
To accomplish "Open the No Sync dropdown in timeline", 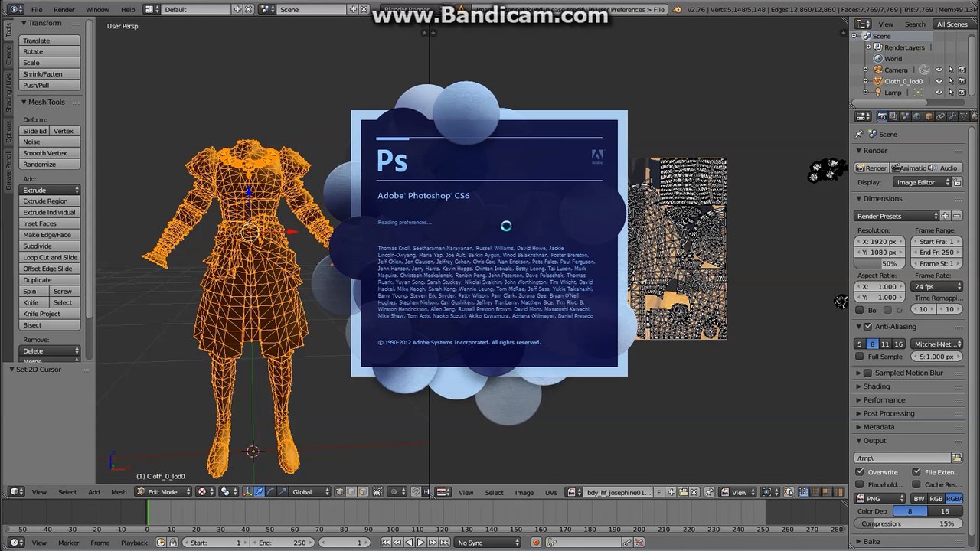I will click(x=487, y=543).
